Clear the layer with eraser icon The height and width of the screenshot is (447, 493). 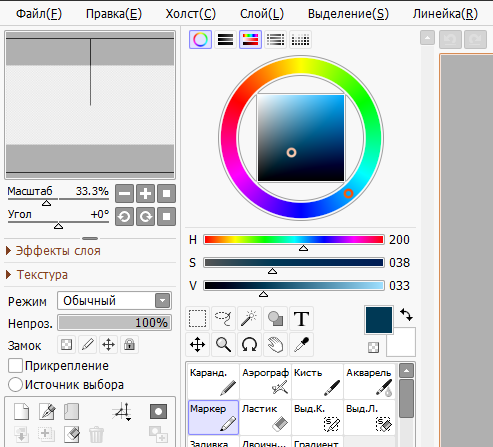click(72, 434)
